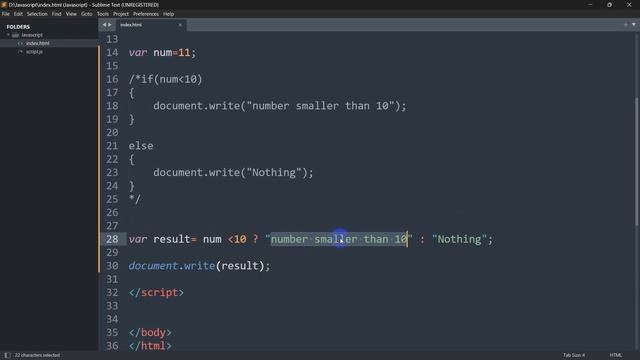The height and width of the screenshot is (360, 640).
Task: Change Tab Size 4 setting
Action: click(x=574, y=355)
